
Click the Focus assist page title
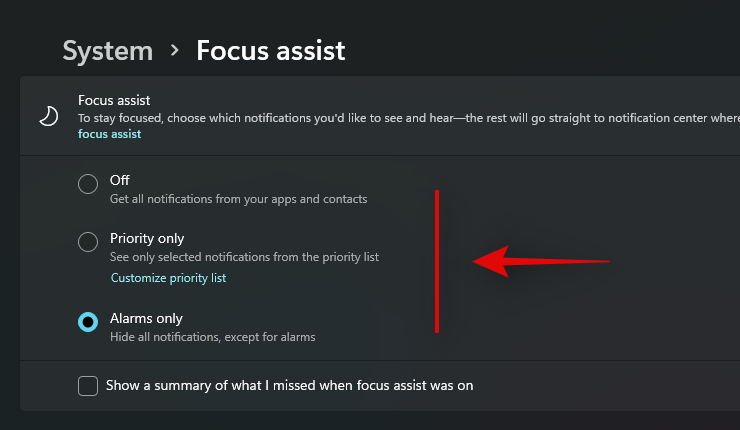click(x=270, y=50)
